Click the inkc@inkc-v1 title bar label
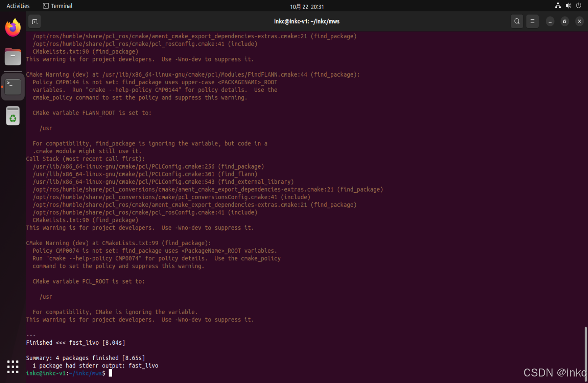588x383 pixels. pyautogui.click(x=306, y=21)
